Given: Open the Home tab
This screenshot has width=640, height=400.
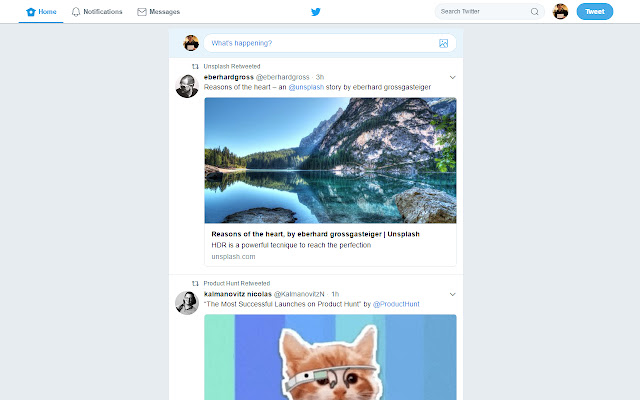Looking at the screenshot, I should click(41, 11).
